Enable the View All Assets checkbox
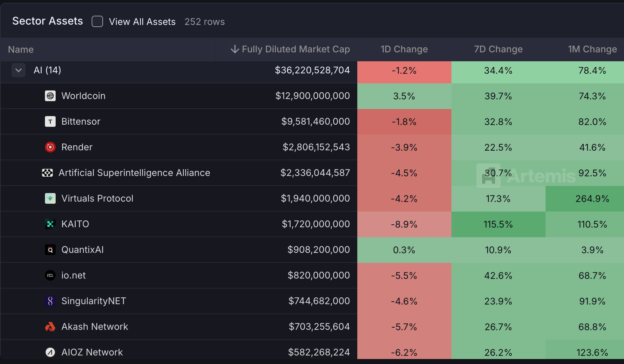The image size is (624, 364). (x=97, y=21)
